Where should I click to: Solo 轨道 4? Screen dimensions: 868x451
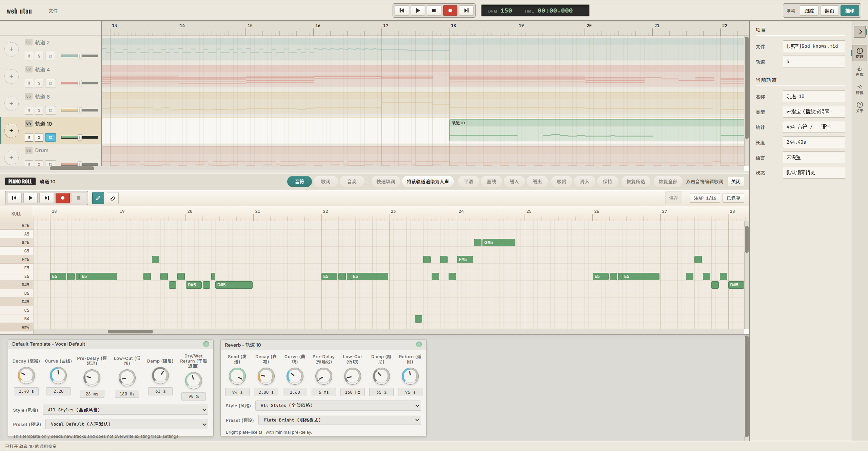[39, 83]
